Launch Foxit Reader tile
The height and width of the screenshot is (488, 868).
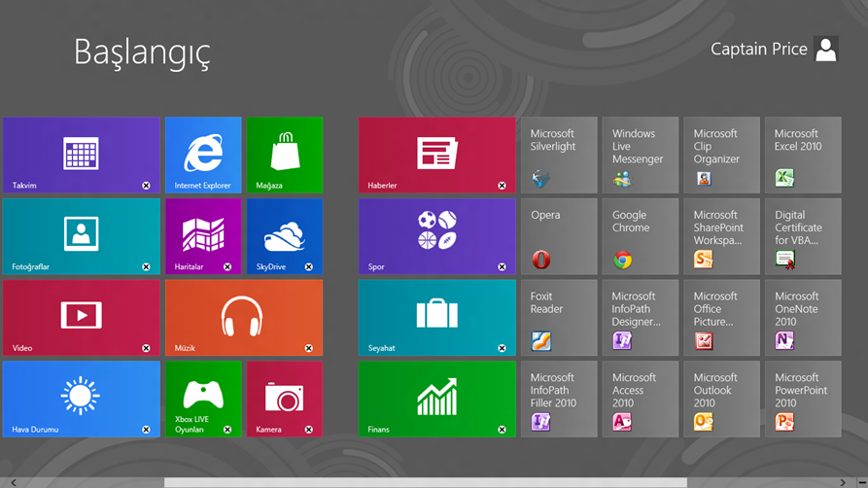pyautogui.click(x=559, y=317)
